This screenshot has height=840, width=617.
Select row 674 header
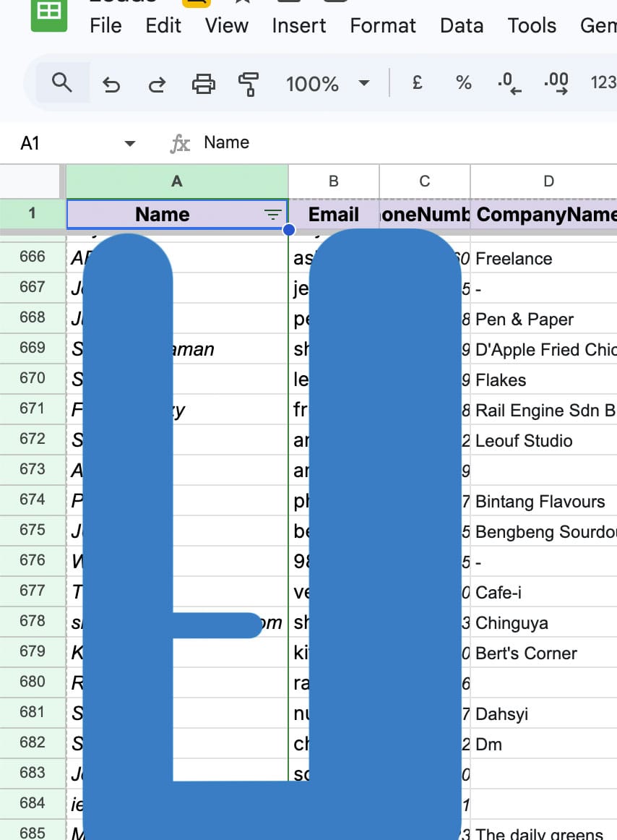(33, 500)
